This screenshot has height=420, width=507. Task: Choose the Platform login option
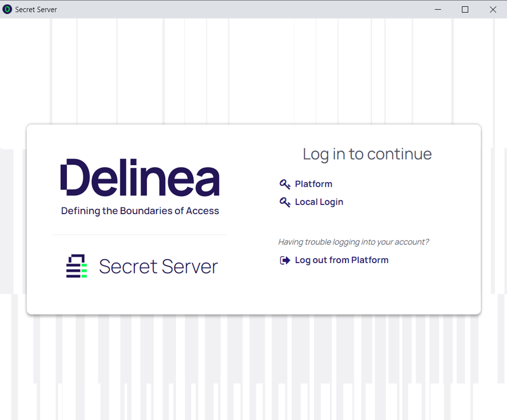click(x=313, y=184)
